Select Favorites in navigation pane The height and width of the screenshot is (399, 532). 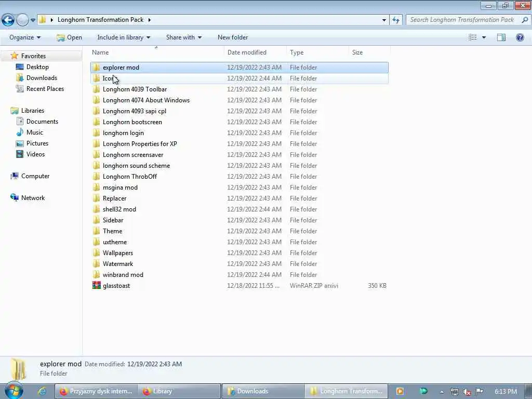33,56
